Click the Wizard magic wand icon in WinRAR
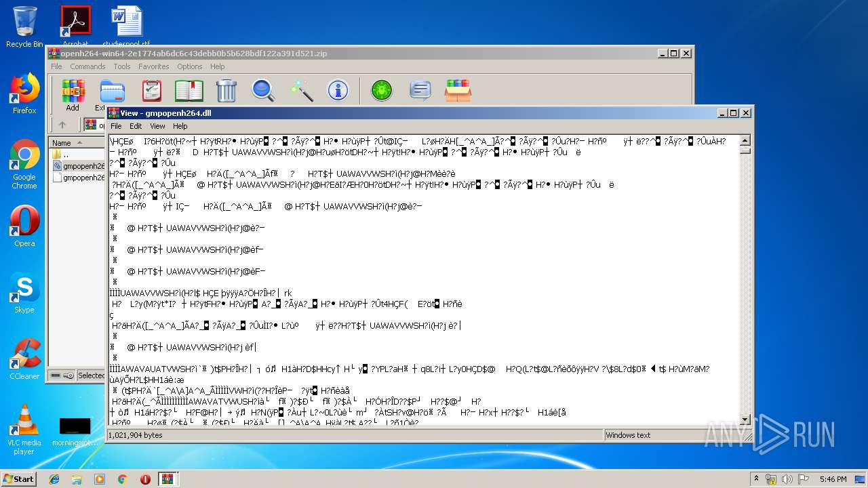The height and width of the screenshot is (488, 868). click(x=301, y=91)
